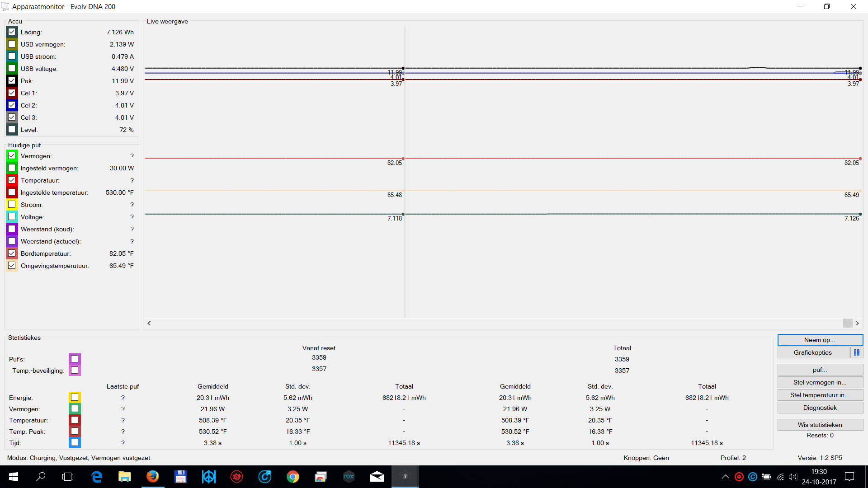Show hidden system tray icons
This screenshot has width=868, height=488.
coord(725,477)
